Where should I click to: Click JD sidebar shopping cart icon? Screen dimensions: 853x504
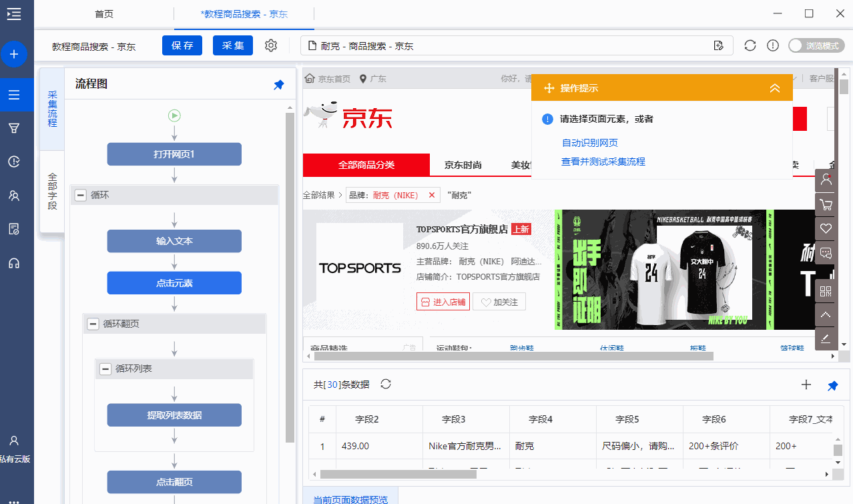(x=826, y=204)
